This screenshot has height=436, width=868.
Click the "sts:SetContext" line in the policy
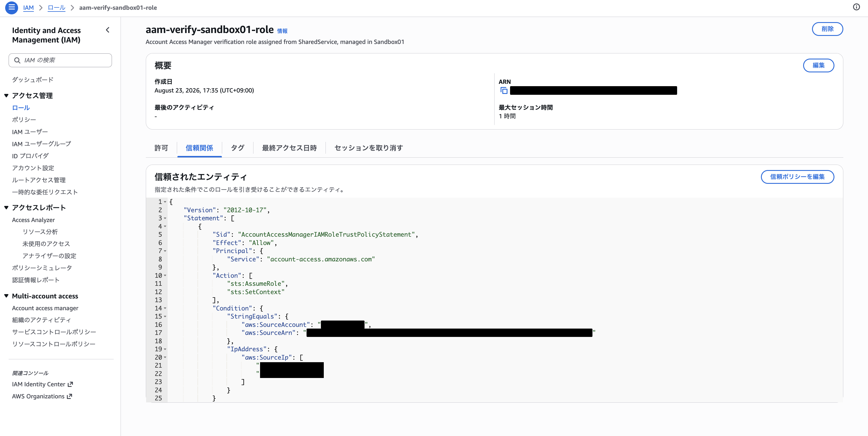pos(256,292)
